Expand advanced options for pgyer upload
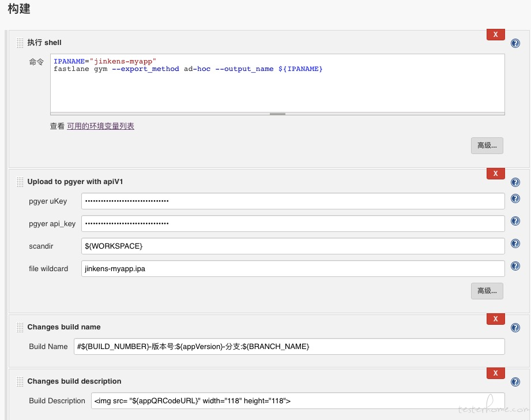 pyautogui.click(x=487, y=291)
